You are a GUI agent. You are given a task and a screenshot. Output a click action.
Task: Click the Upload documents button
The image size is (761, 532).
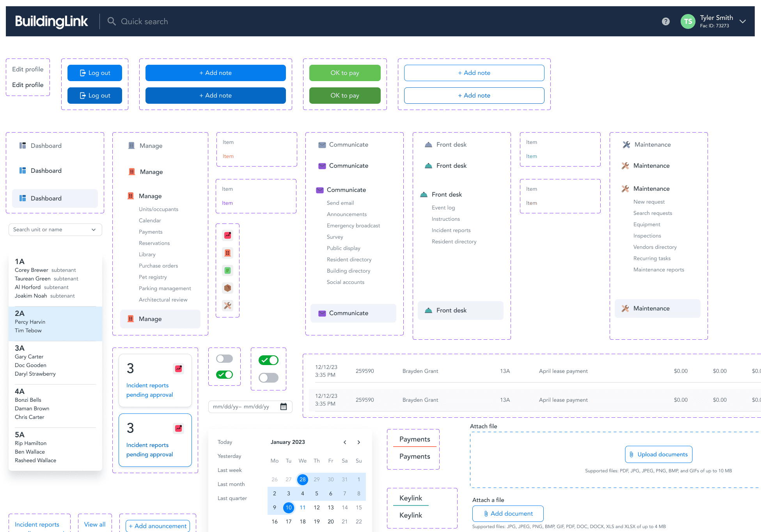(x=658, y=454)
